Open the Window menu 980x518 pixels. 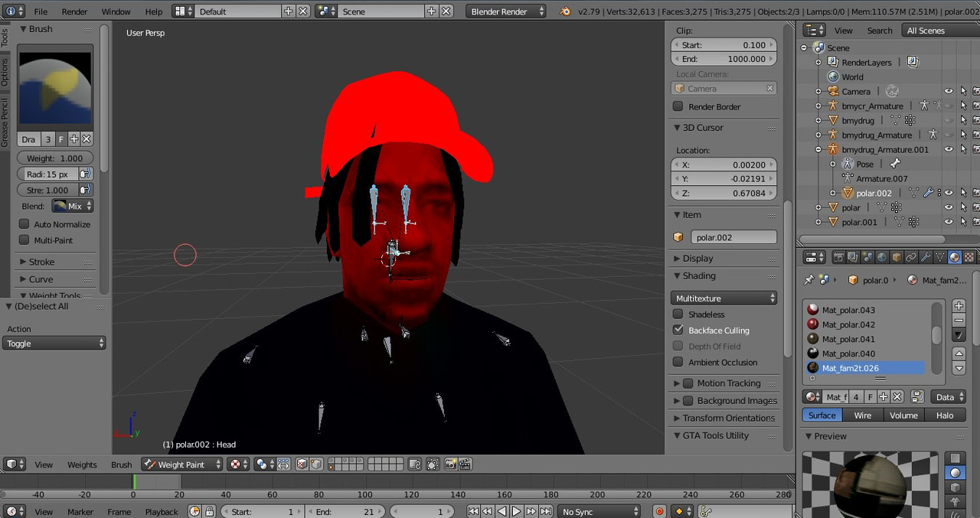(116, 11)
